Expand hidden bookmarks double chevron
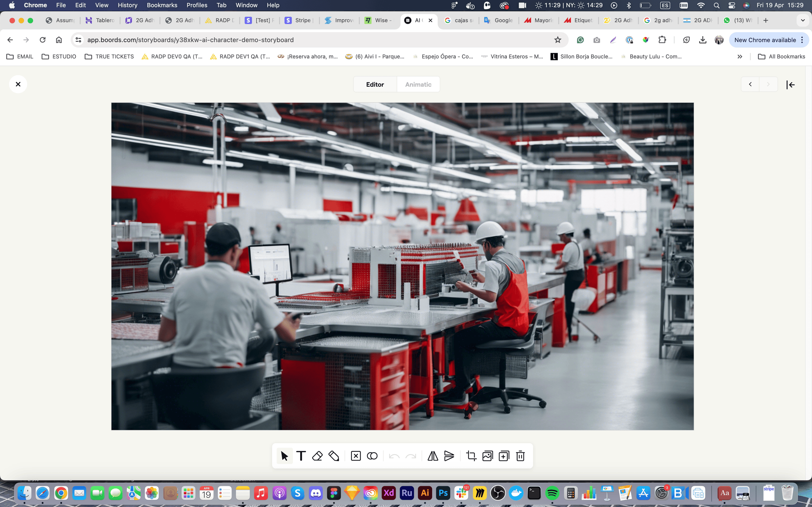812x507 pixels. point(739,57)
